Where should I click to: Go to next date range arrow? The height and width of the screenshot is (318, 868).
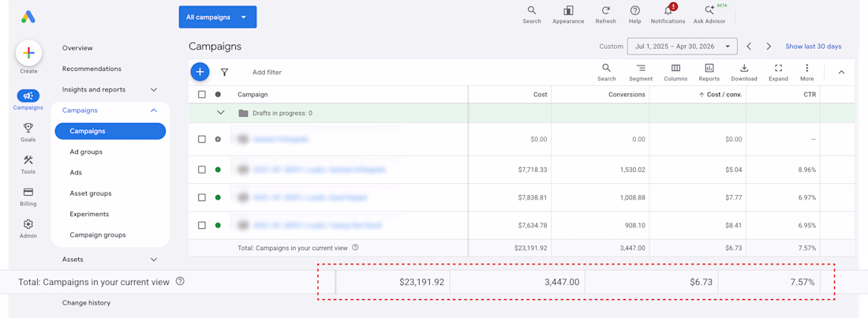click(x=769, y=47)
